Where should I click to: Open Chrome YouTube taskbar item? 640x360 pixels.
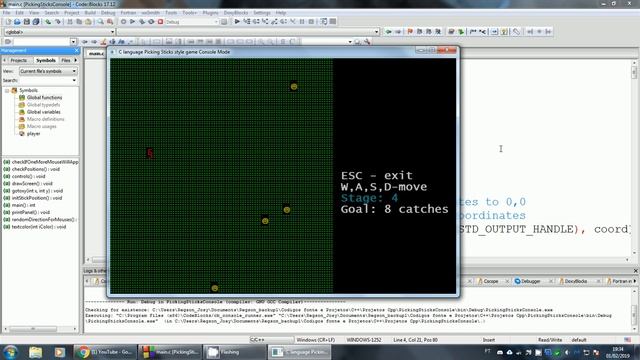105,352
